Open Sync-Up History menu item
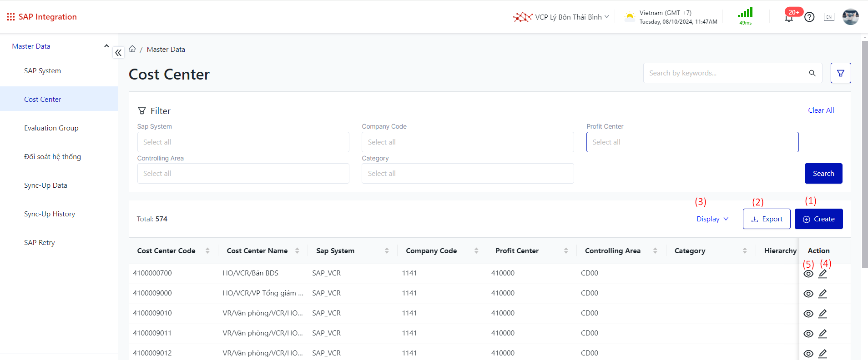This screenshot has width=868, height=360. pos(50,214)
